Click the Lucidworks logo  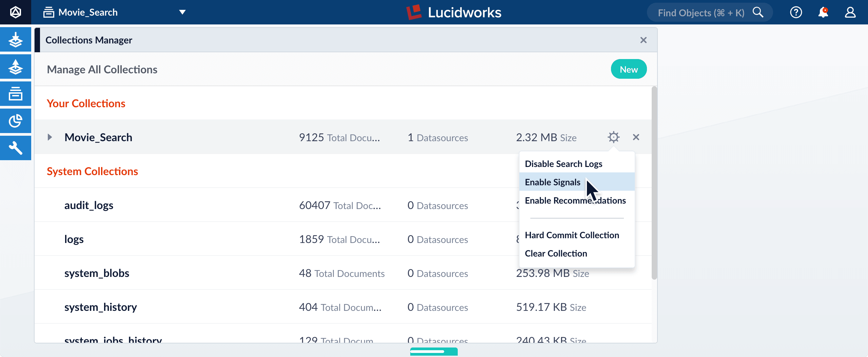pyautogui.click(x=454, y=13)
